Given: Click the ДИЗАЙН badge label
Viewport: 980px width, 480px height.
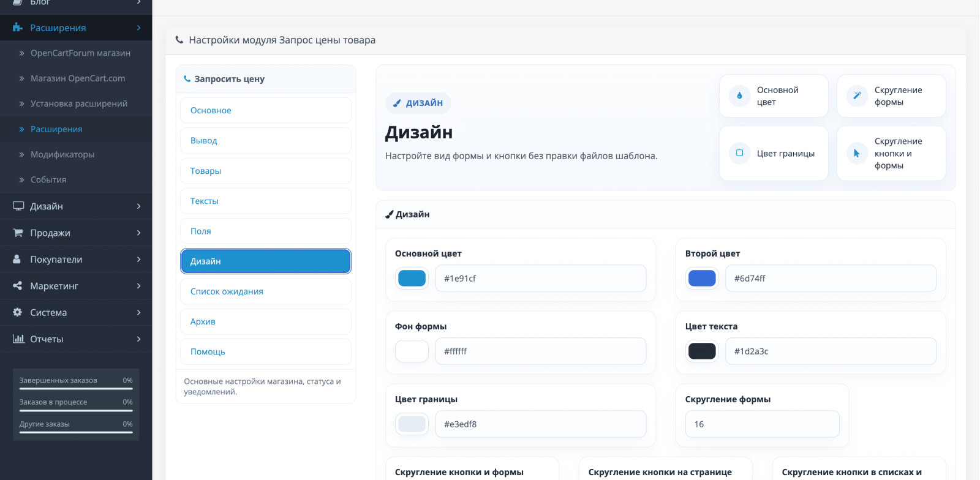Looking at the screenshot, I should click(x=418, y=103).
